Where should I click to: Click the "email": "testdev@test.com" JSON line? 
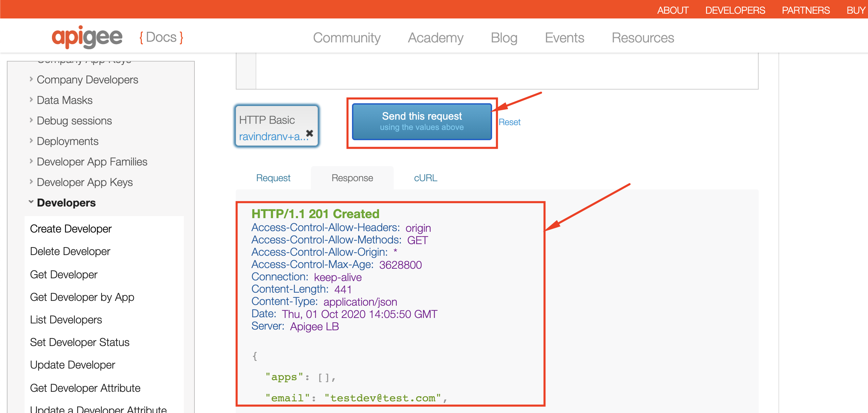pos(356,398)
